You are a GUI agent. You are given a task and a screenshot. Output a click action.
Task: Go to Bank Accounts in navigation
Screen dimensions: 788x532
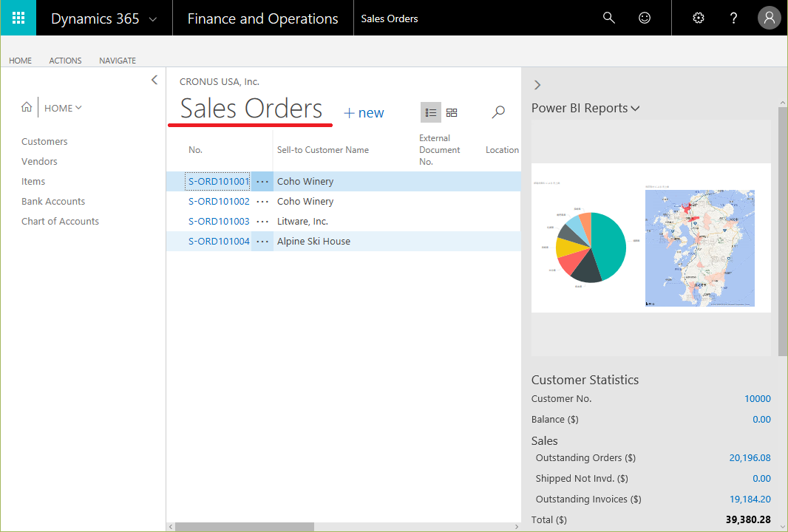coord(53,202)
